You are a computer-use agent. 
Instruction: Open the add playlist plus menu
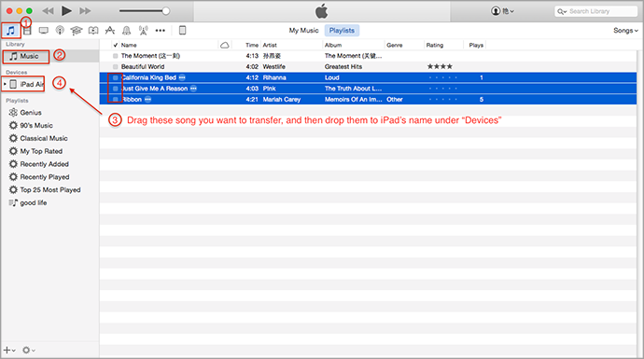[9, 350]
